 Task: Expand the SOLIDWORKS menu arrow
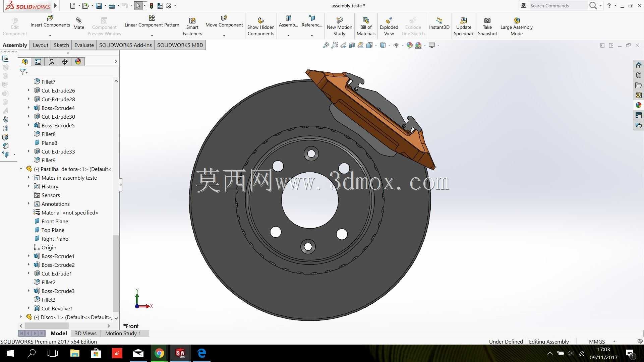click(x=55, y=5)
